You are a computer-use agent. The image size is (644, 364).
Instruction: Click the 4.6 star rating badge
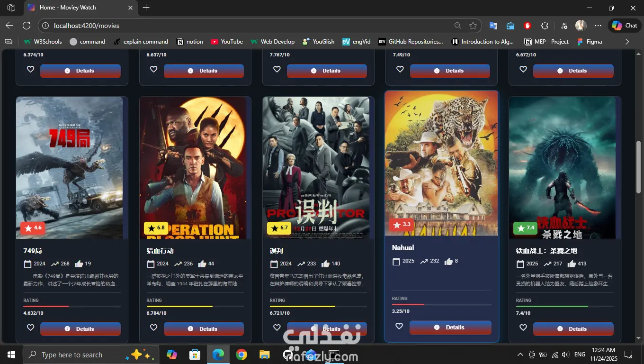[x=33, y=228]
